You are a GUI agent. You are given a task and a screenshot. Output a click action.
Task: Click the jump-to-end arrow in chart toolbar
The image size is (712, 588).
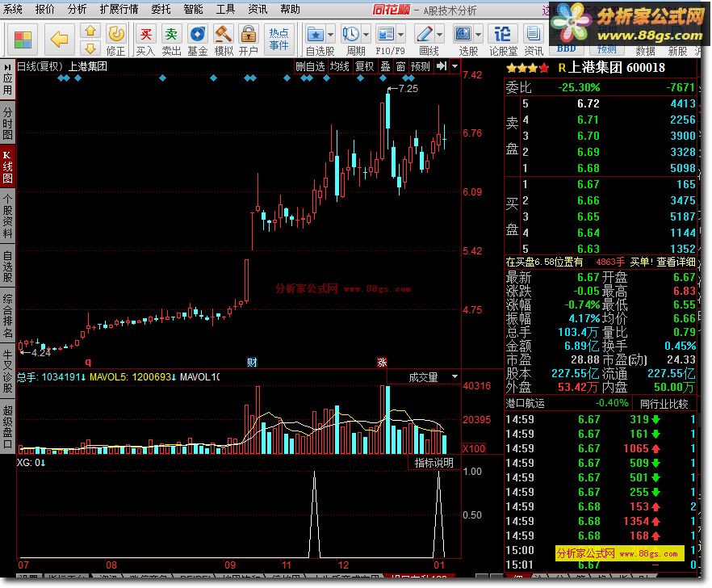point(442,66)
